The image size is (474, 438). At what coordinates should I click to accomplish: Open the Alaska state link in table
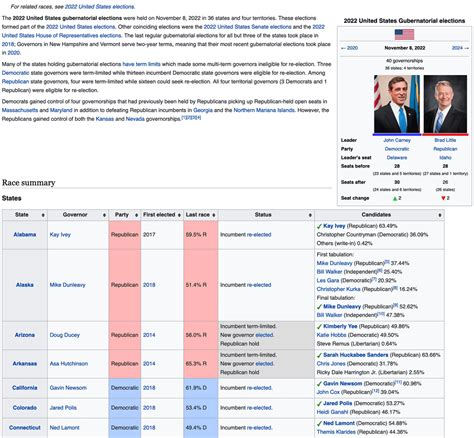[x=25, y=285]
